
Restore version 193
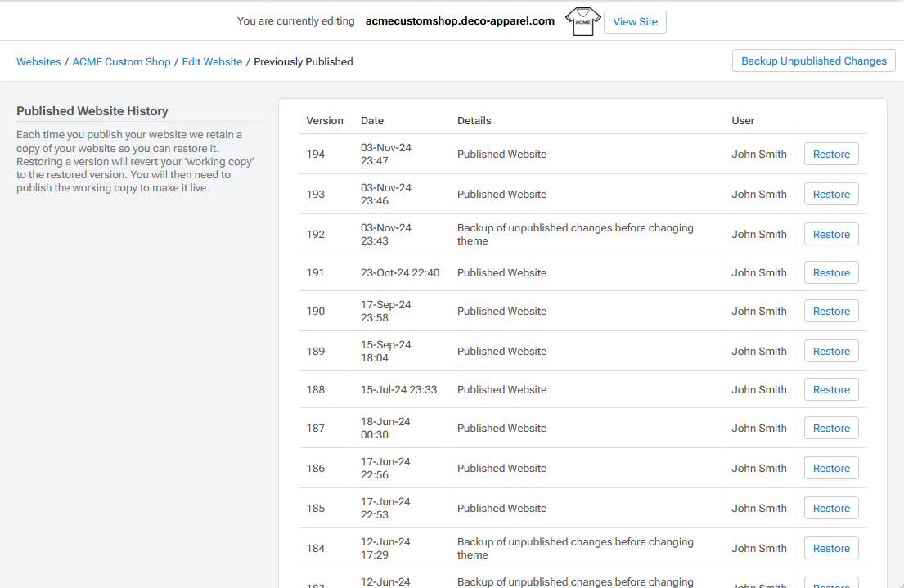click(x=831, y=195)
